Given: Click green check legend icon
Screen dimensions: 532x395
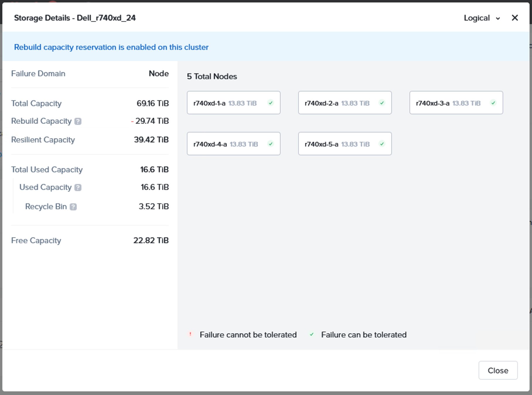Looking at the screenshot, I should click(312, 334).
